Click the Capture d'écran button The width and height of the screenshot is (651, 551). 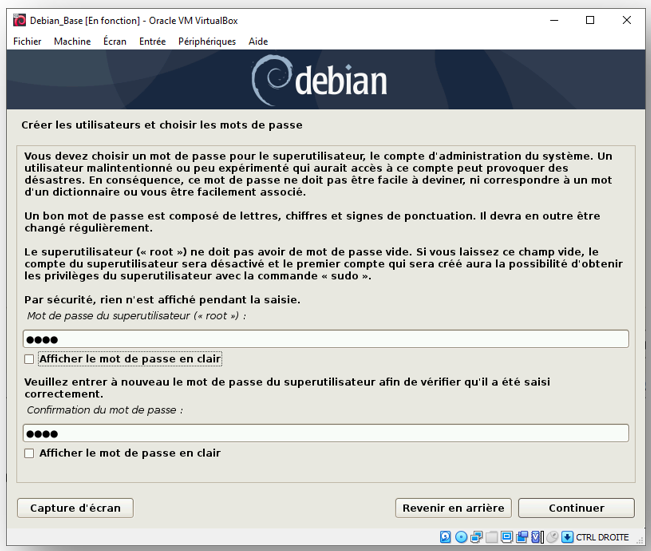(x=75, y=508)
